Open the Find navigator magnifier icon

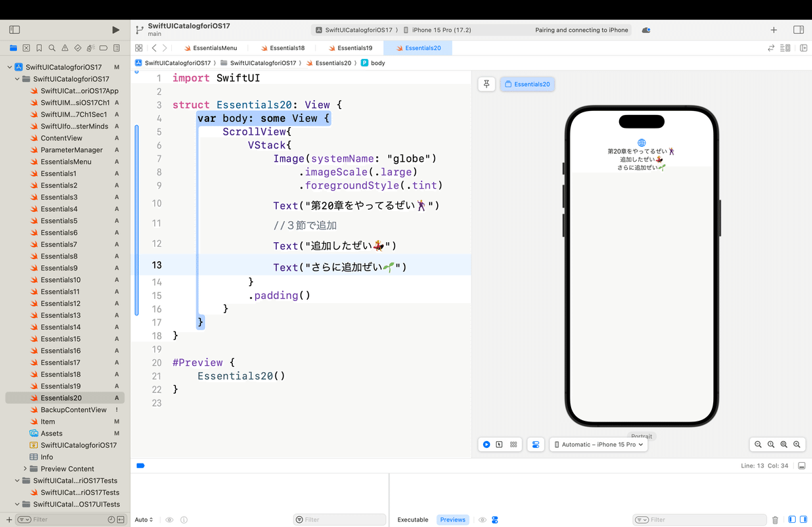click(x=52, y=48)
